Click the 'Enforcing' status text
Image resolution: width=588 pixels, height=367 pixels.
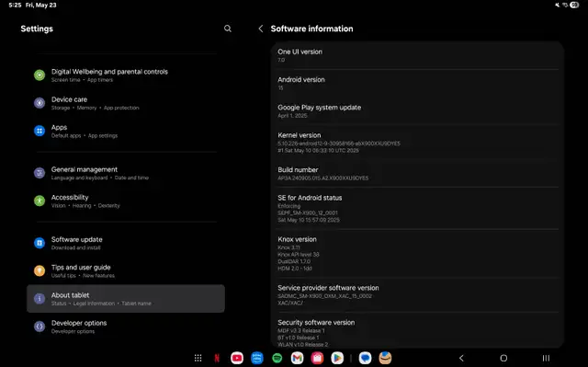(x=288, y=206)
